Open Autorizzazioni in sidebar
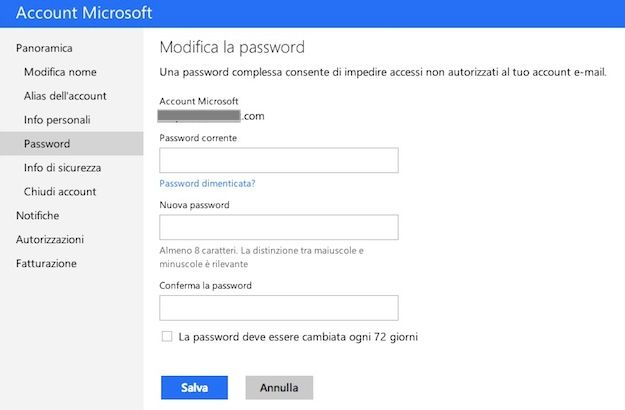This screenshot has height=410, width=625. [50, 239]
